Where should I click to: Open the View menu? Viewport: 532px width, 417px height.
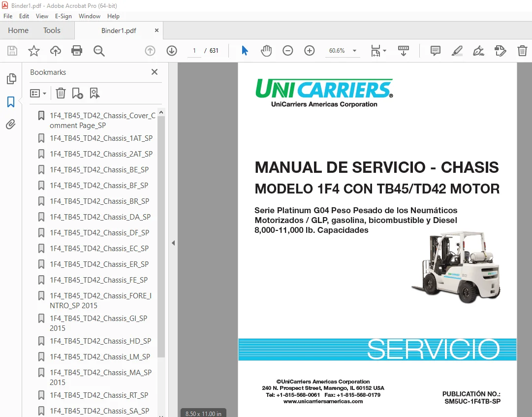pos(42,16)
